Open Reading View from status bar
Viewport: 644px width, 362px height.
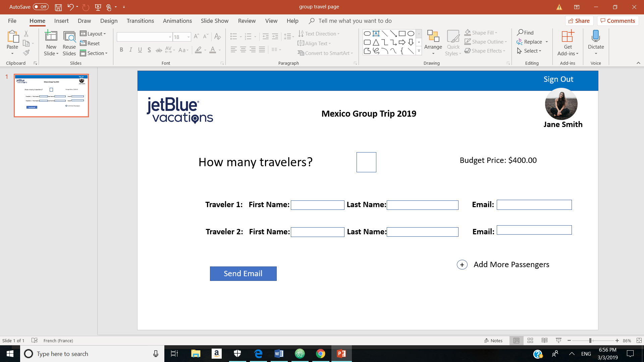pyautogui.click(x=544, y=341)
